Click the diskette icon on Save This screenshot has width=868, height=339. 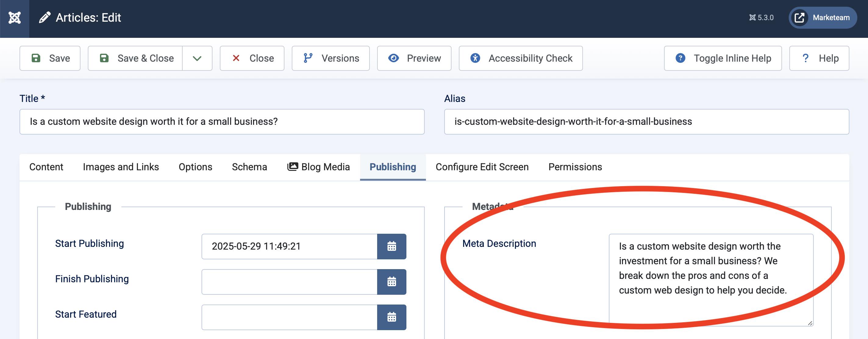coord(37,58)
